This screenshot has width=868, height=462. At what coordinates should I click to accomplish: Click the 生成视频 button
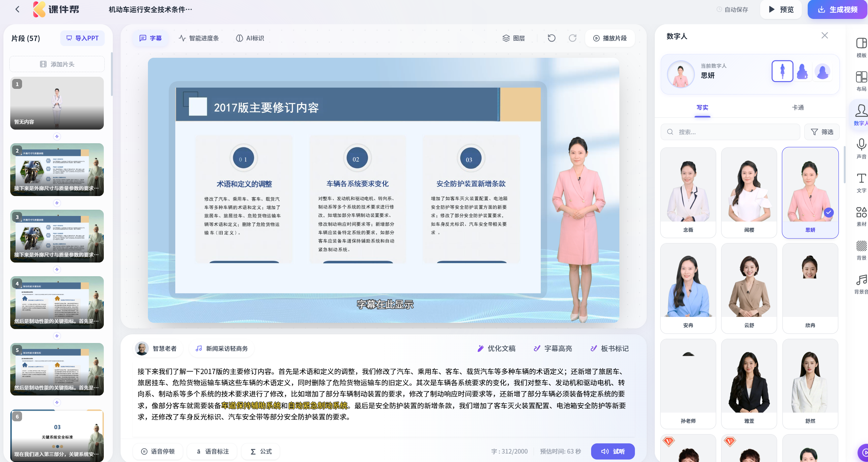pyautogui.click(x=838, y=9)
